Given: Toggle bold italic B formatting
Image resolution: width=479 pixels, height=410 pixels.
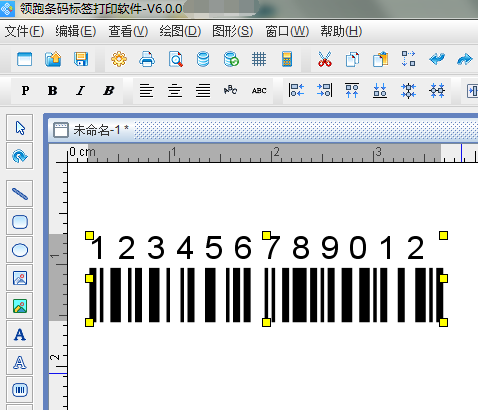Looking at the screenshot, I should point(109,91).
